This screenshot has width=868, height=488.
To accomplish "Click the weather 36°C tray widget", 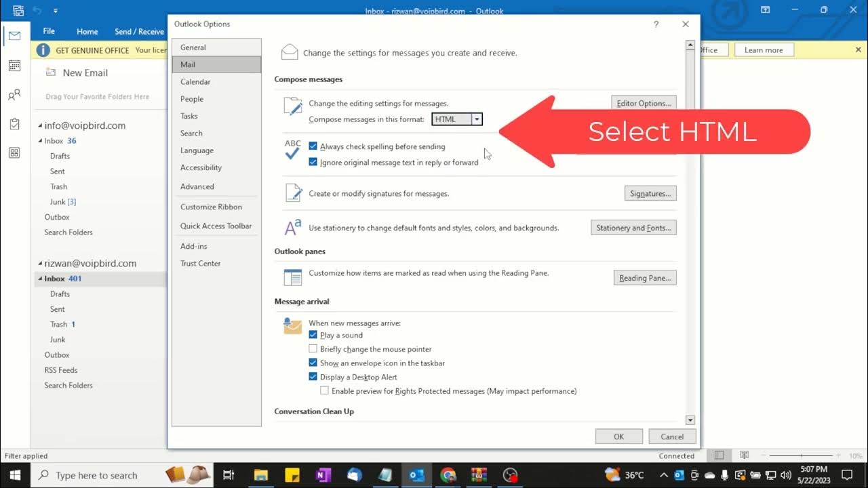I will (x=624, y=475).
